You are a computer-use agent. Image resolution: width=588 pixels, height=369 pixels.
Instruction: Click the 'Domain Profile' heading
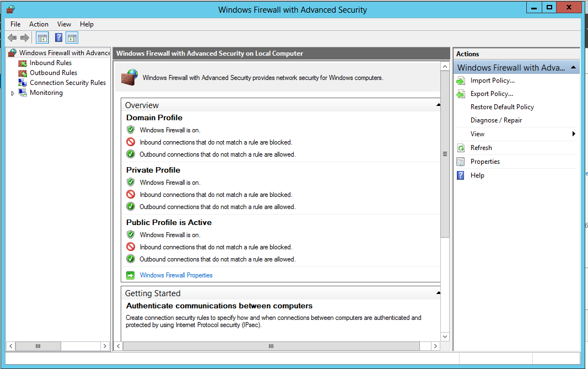(154, 118)
